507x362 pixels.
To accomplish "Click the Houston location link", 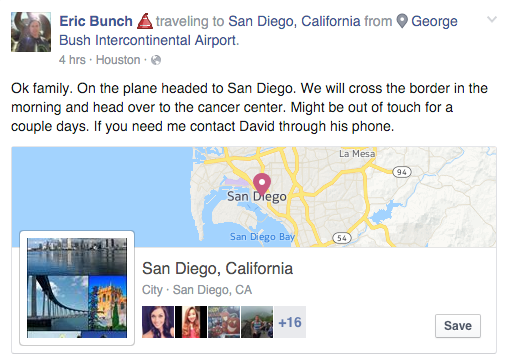I will [118, 60].
